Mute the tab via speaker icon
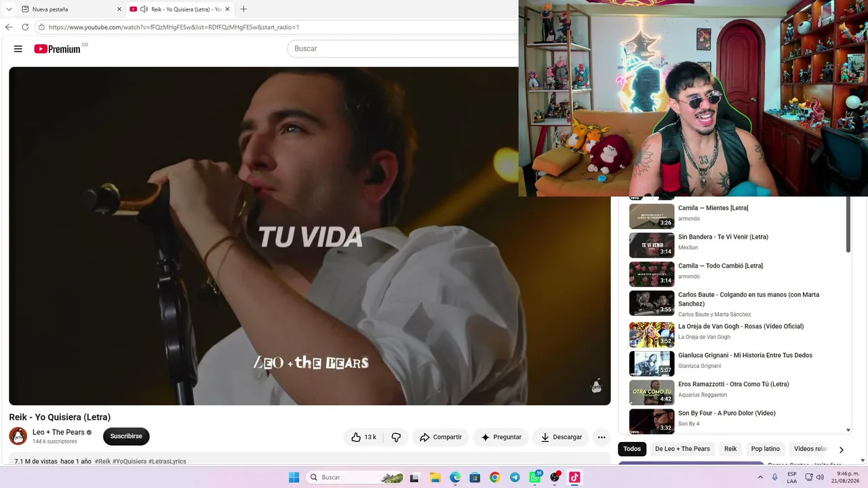 144,9
